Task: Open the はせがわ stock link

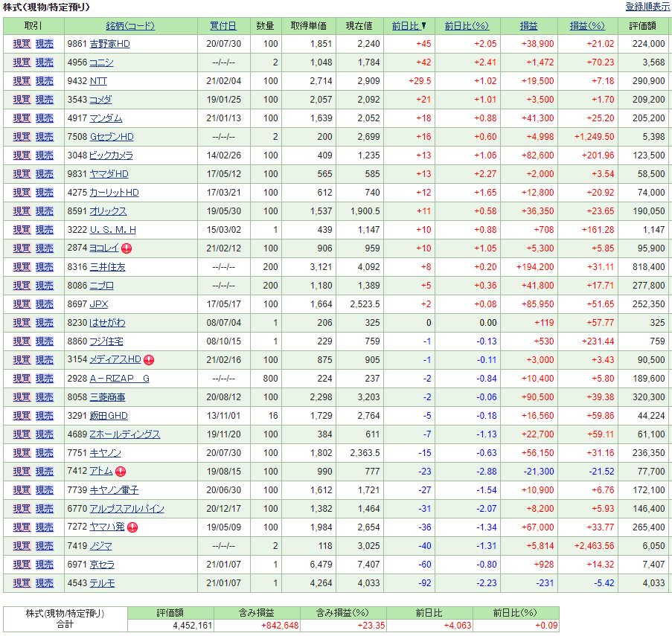Action: tap(108, 323)
